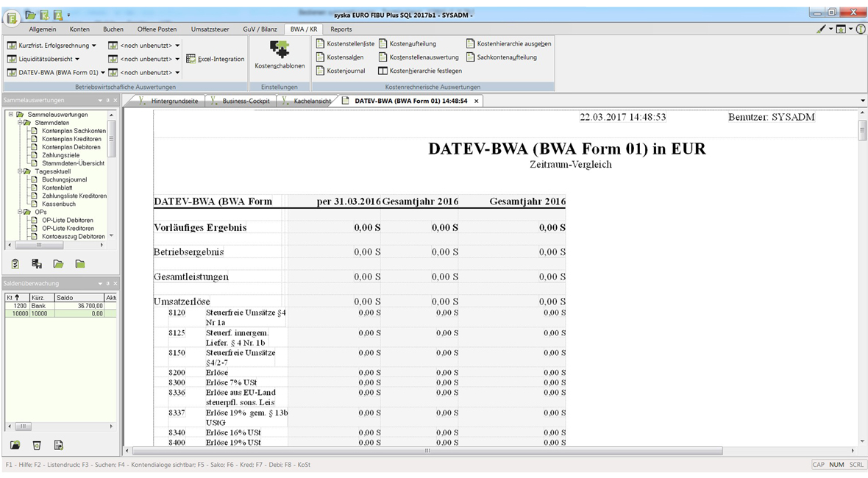Click the checklist icon below Sammelauswertungen tree
The image size is (868, 478).
tap(15, 264)
